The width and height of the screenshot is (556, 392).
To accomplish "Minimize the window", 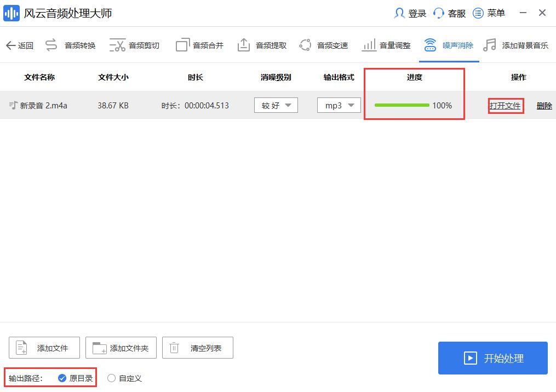I will click(x=523, y=13).
